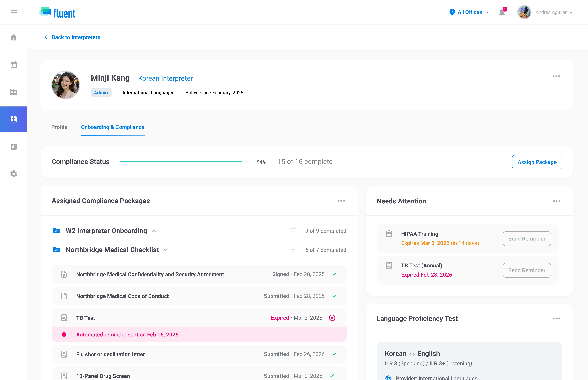
Task: Open the offices icon in the sidebar
Action: tap(14, 92)
